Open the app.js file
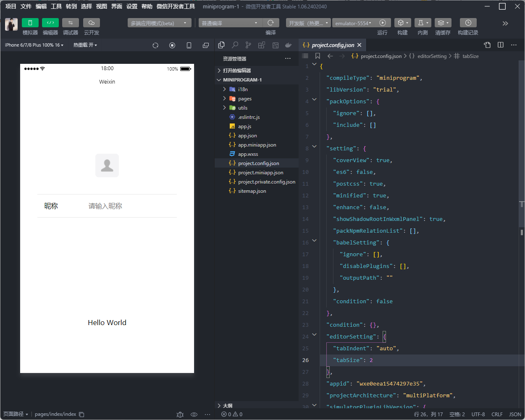This screenshot has height=420, width=525. tap(257, 126)
